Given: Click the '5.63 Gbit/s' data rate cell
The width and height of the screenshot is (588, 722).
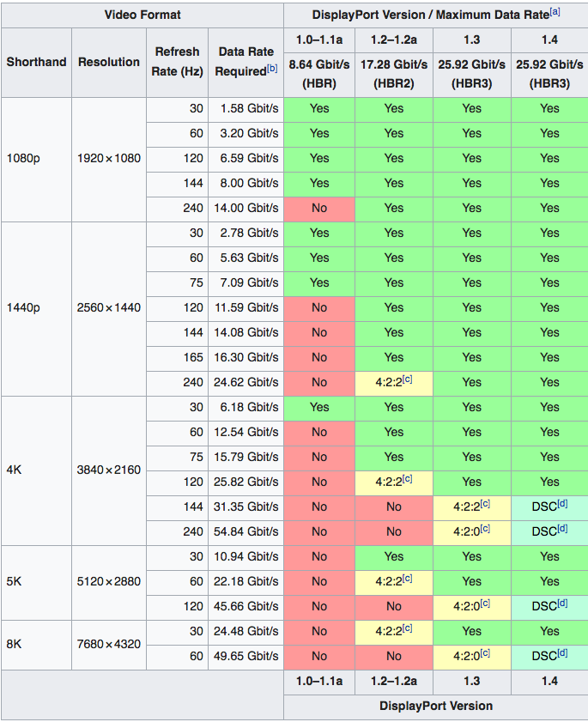Looking at the screenshot, I should [x=246, y=258].
